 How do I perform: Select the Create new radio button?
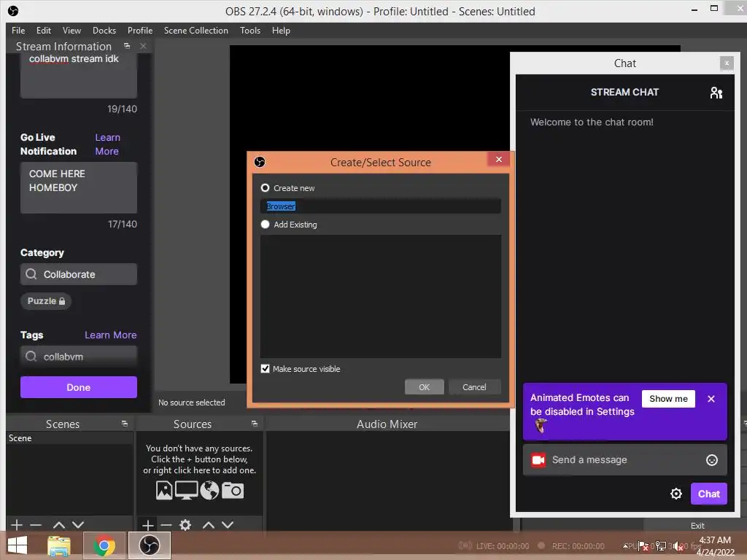(x=266, y=188)
